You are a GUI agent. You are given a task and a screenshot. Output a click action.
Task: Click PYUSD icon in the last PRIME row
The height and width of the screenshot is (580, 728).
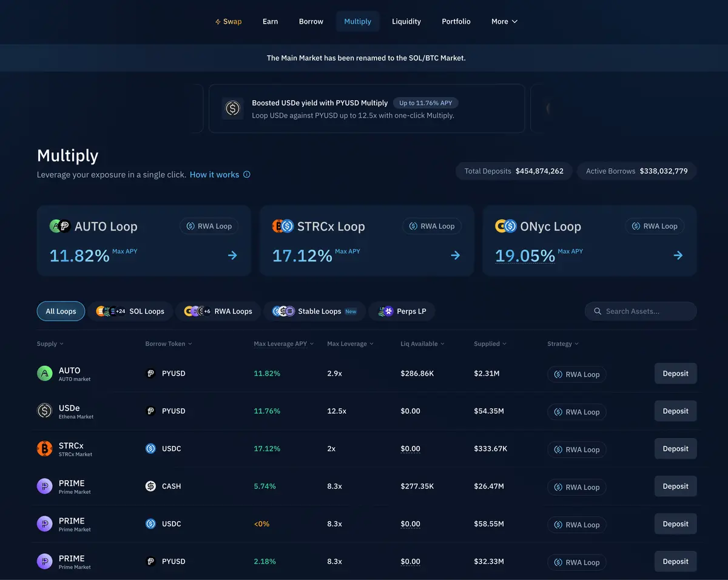(151, 562)
